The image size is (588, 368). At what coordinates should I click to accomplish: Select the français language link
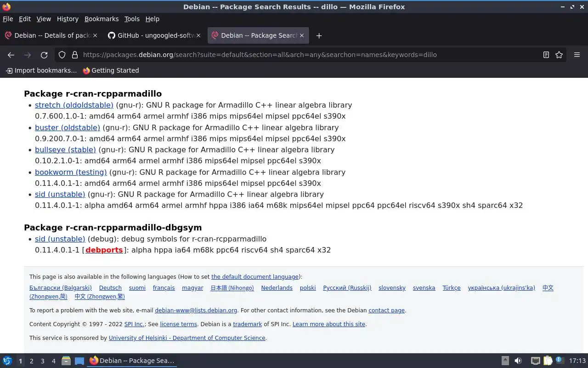point(164,287)
